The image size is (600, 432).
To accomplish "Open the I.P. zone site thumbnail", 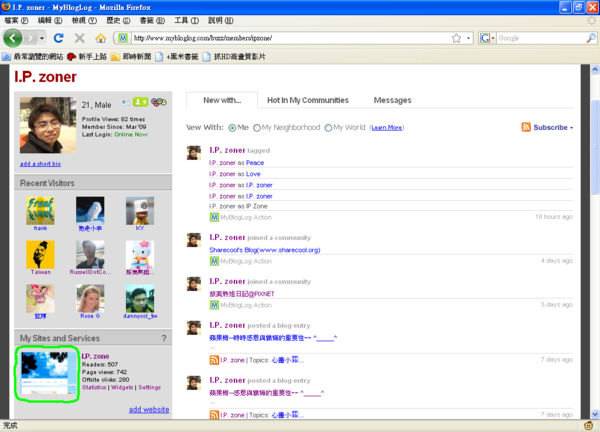I will 49,373.
